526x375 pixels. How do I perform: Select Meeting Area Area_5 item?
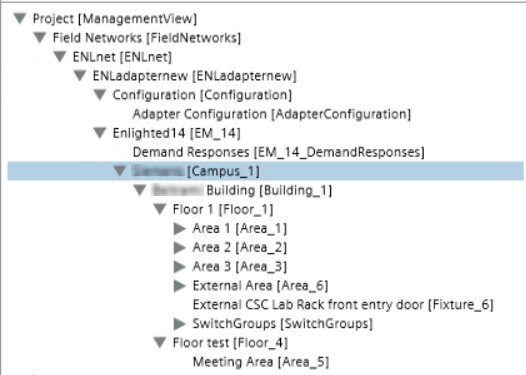click(x=261, y=362)
